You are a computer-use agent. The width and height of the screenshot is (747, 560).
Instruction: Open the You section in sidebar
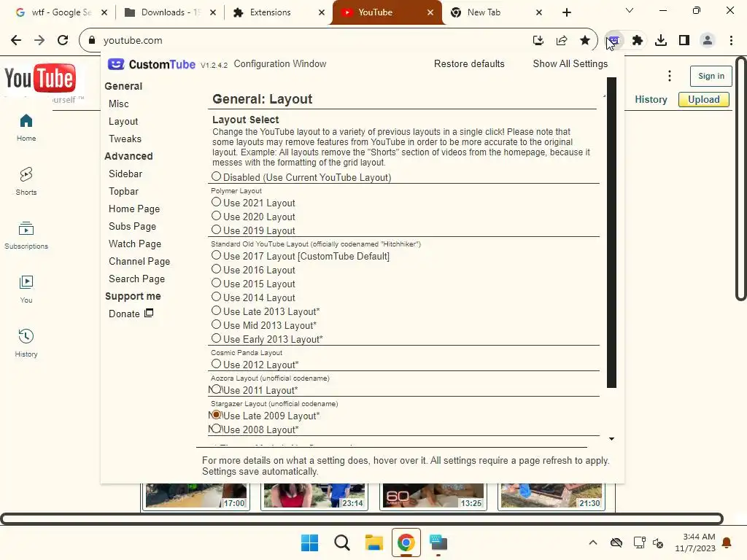(26, 289)
